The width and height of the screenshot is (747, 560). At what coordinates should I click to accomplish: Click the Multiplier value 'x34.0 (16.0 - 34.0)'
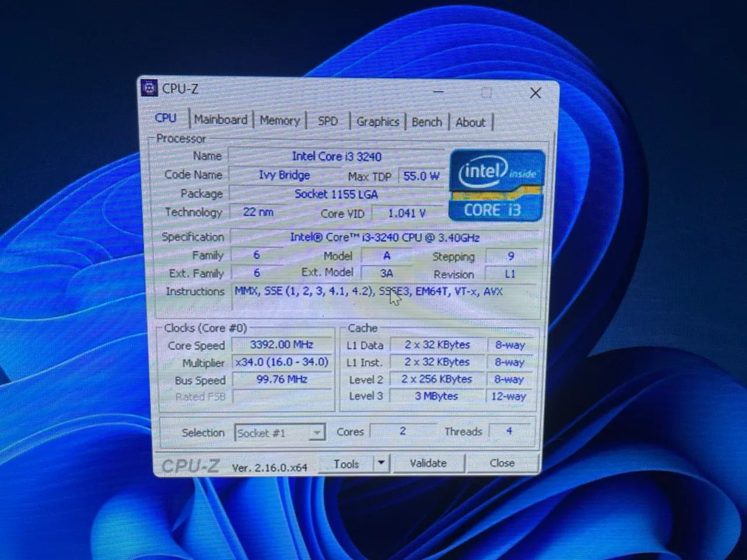[x=282, y=362]
